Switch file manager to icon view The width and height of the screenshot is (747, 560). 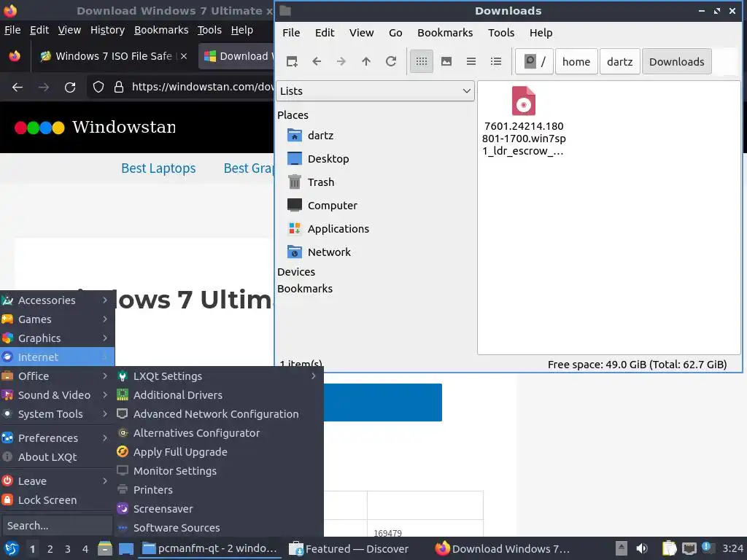coord(422,61)
